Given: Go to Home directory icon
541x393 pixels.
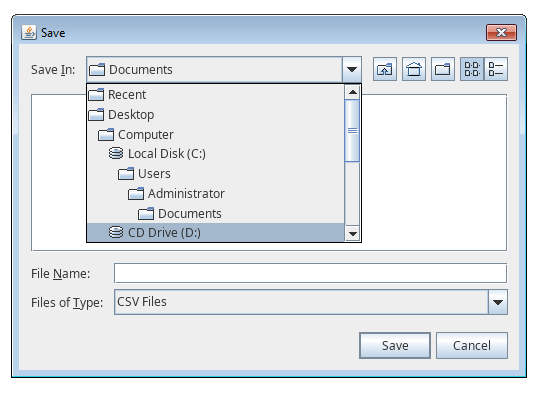Looking at the screenshot, I should (x=414, y=69).
